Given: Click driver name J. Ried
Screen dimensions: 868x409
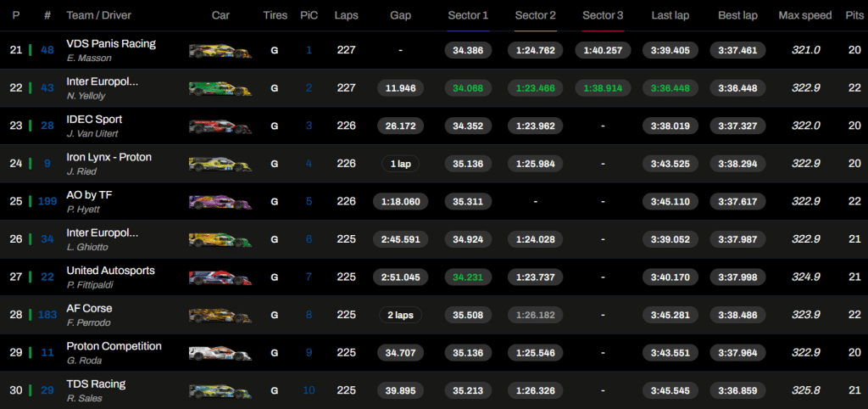Looking at the screenshot, I should (81, 171).
